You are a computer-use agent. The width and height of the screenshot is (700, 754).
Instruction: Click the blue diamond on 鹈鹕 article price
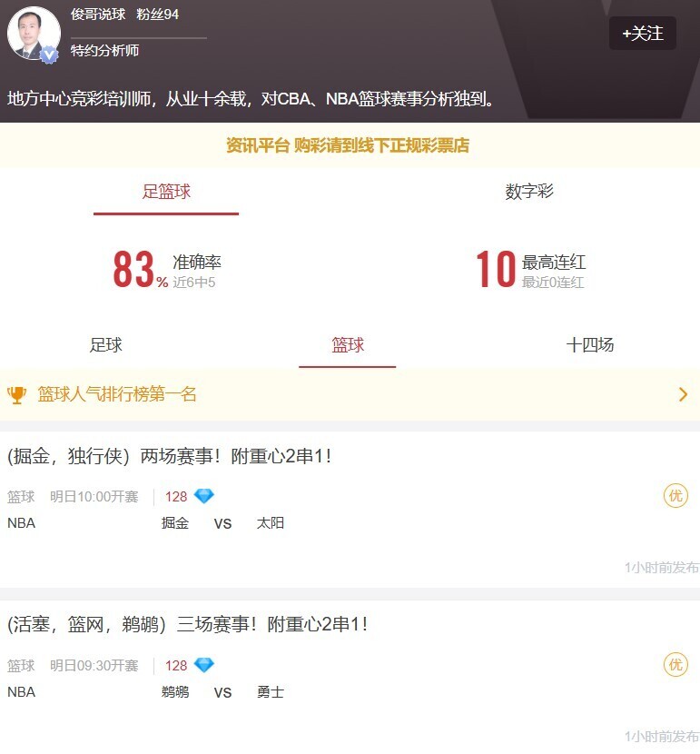203,665
